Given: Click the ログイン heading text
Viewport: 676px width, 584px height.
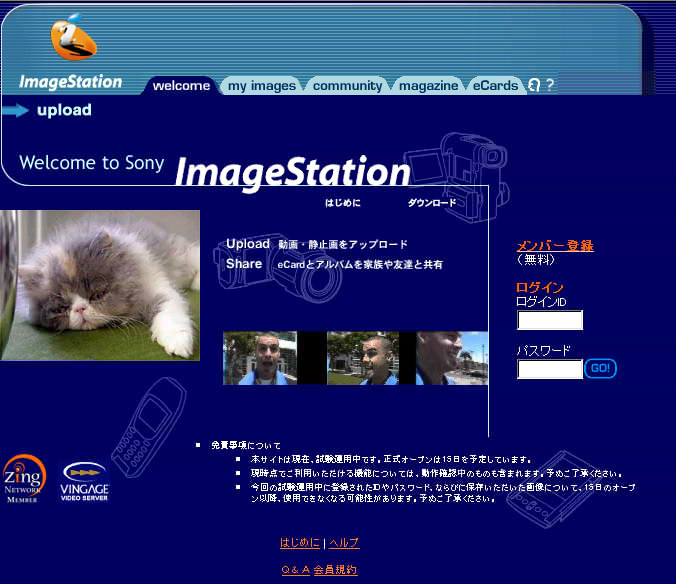Looking at the screenshot, I should coord(540,287).
